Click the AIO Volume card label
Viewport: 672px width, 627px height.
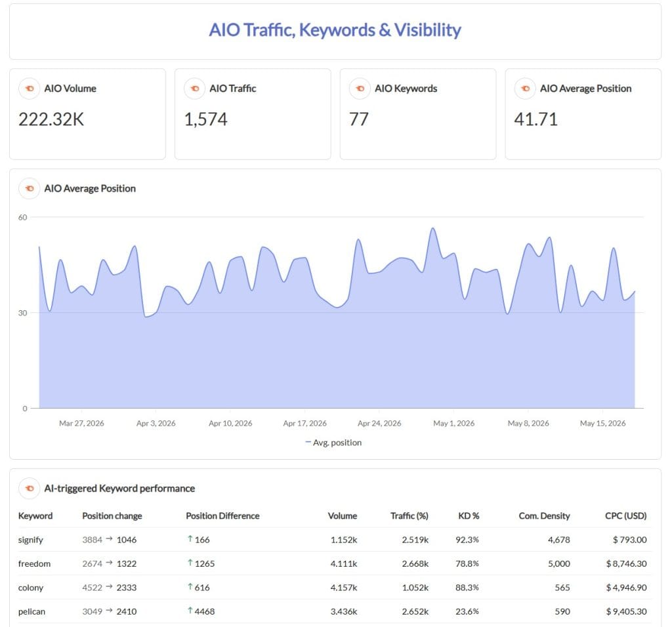[70, 89]
